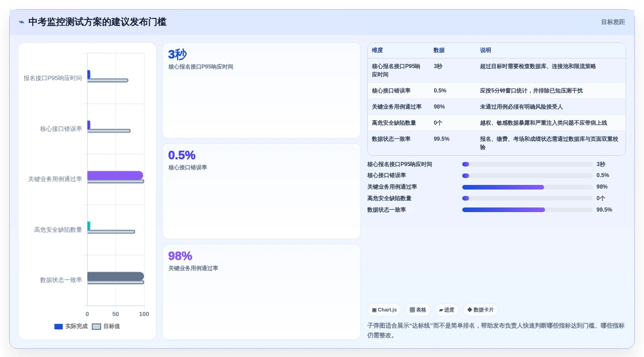The height and width of the screenshot is (357, 644).
Task: Click the 数据状态一致率 chart axis label
Action: pos(61,280)
